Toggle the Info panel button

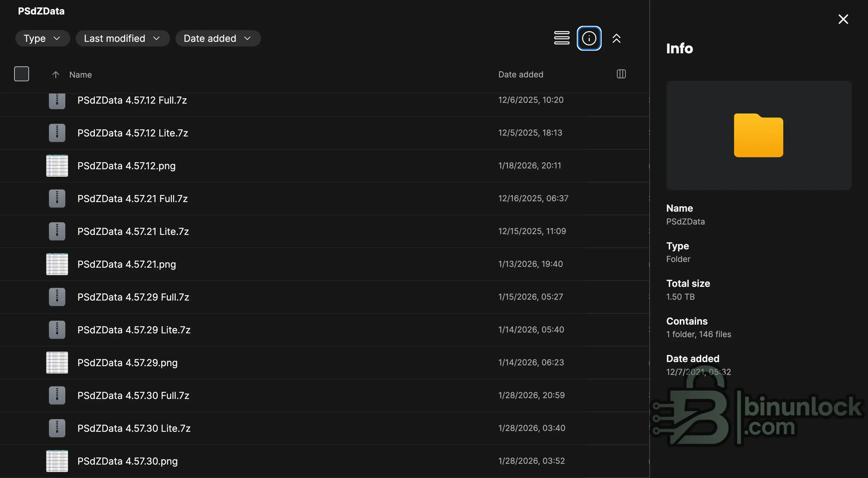(589, 38)
